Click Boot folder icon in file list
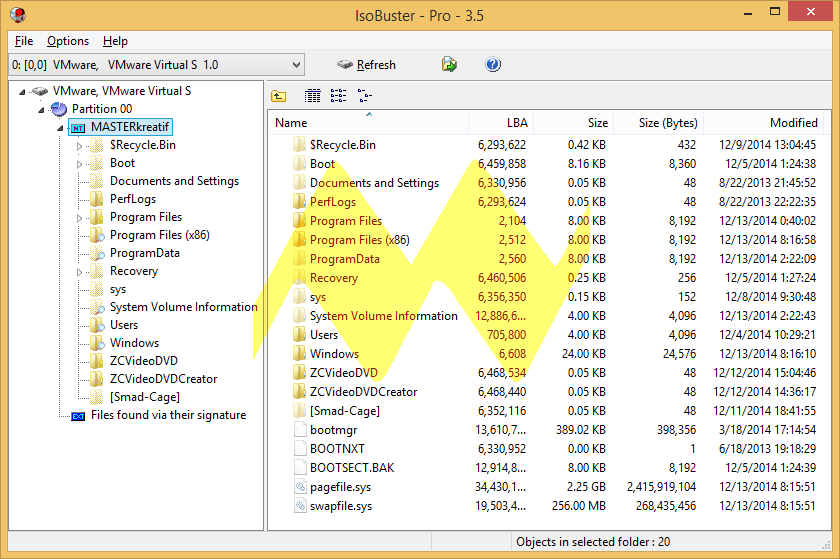The width and height of the screenshot is (840, 559). [x=299, y=163]
